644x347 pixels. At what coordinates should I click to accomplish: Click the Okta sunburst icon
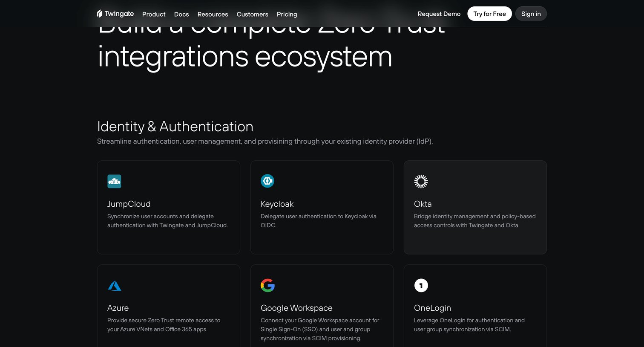(x=421, y=181)
